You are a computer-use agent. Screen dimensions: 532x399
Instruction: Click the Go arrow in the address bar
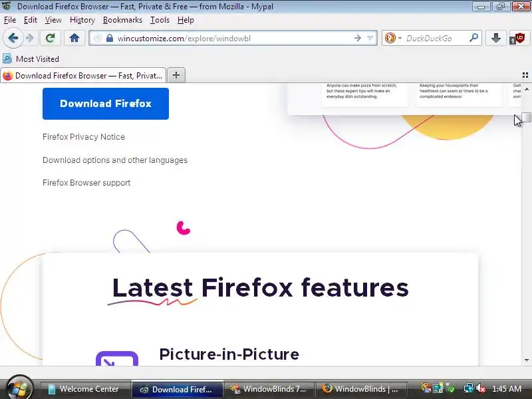click(x=357, y=38)
